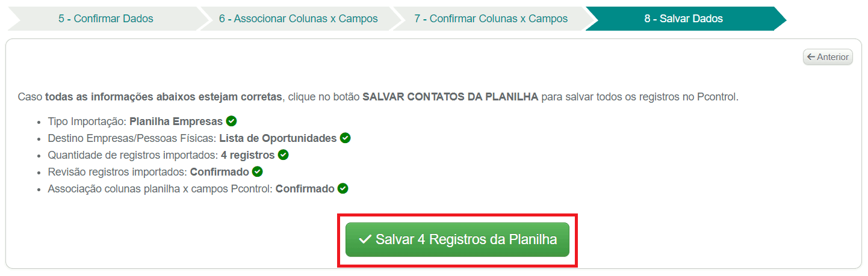Click check icon beside Revisão registros Confirmado
Image resolution: width=868 pixels, height=276 pixels.
257,171
